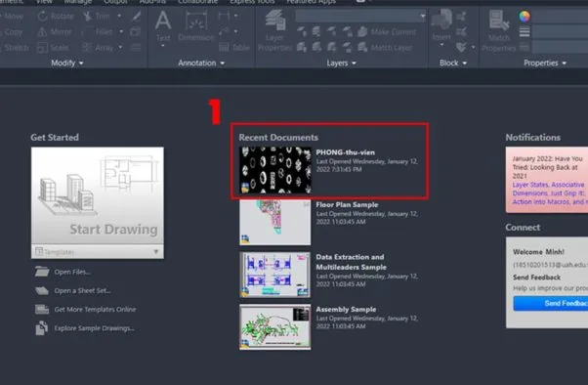Click the Linear dimension icon

224,16
